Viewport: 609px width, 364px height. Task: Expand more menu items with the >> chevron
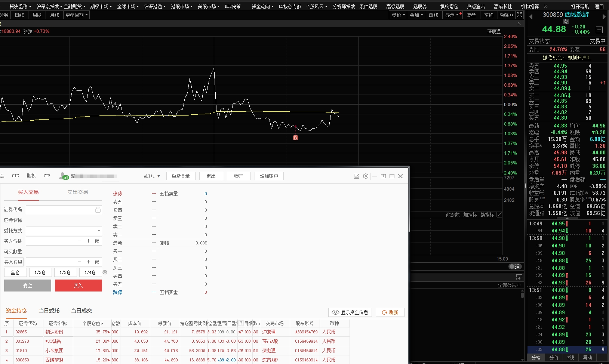click(546, 6)
